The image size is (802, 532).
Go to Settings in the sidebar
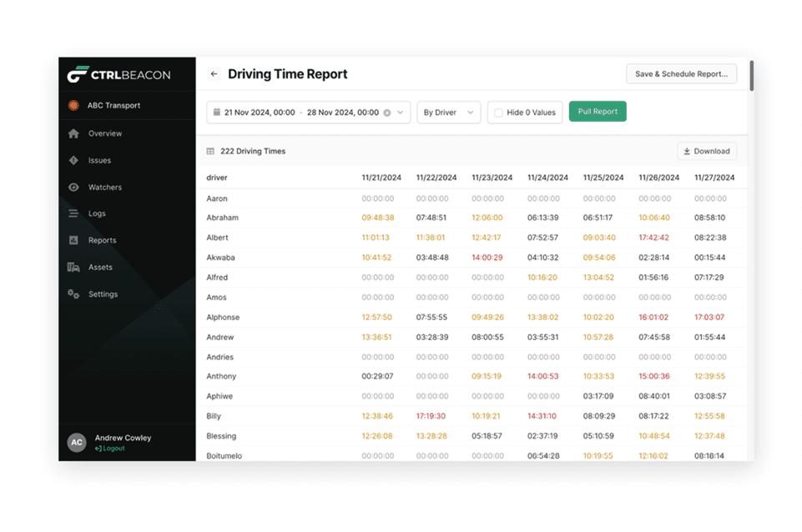(103, 294)
